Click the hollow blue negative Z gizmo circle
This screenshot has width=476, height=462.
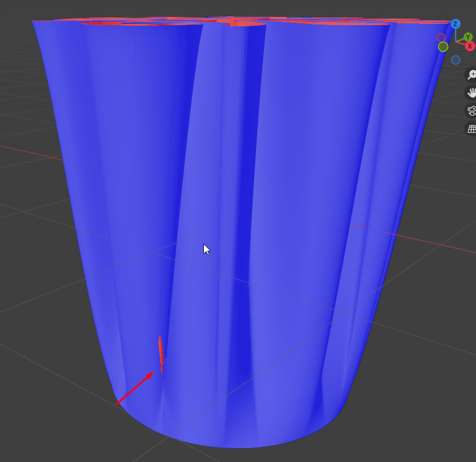456,60
